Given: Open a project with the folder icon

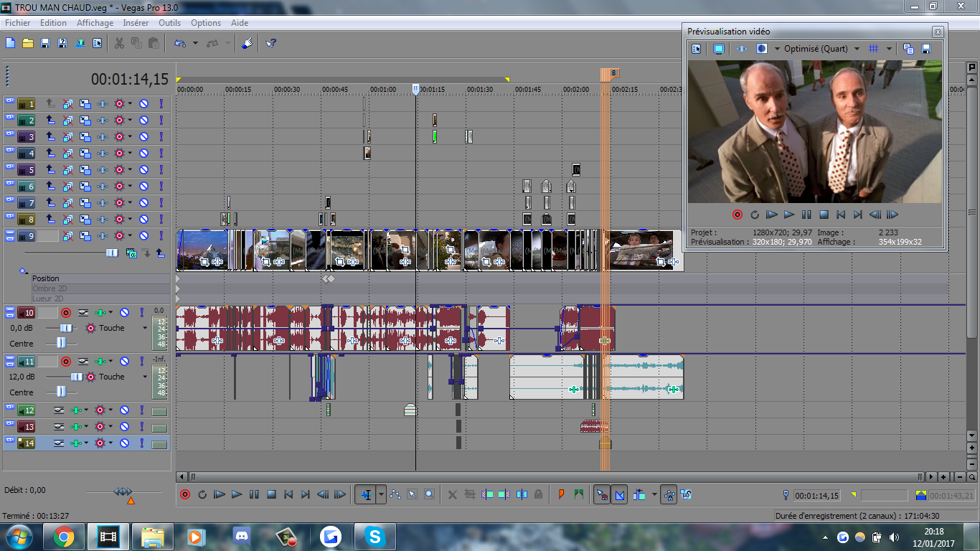Looking at the screenshot, I should tap(28, 43).
